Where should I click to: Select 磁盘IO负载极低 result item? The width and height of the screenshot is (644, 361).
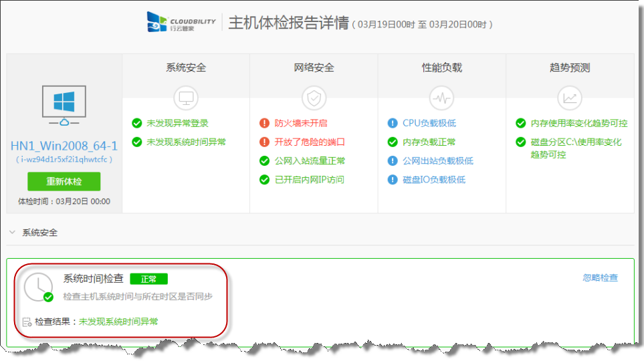[433, 179]
